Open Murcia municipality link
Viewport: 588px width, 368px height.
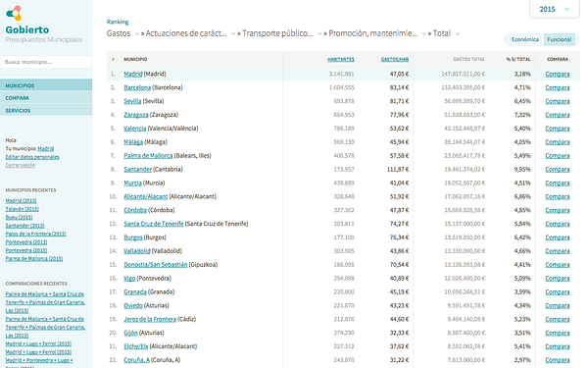132,183
